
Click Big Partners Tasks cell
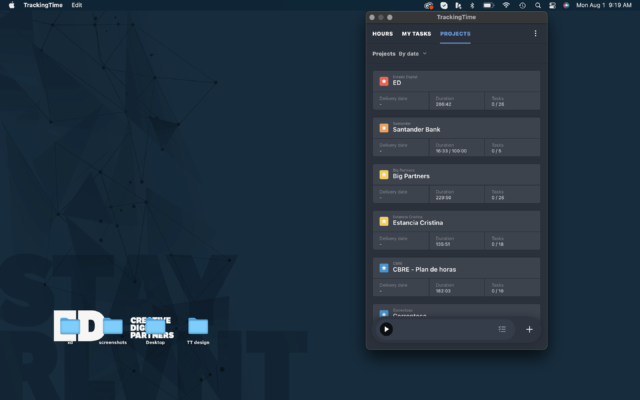(x=513, y=194)
